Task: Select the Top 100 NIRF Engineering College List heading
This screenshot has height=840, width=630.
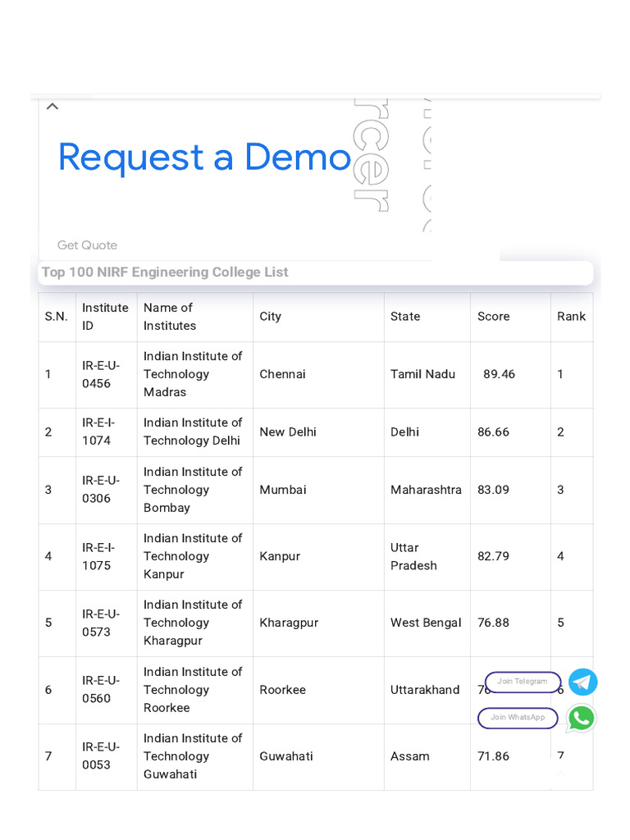Action: click(165, 272)
